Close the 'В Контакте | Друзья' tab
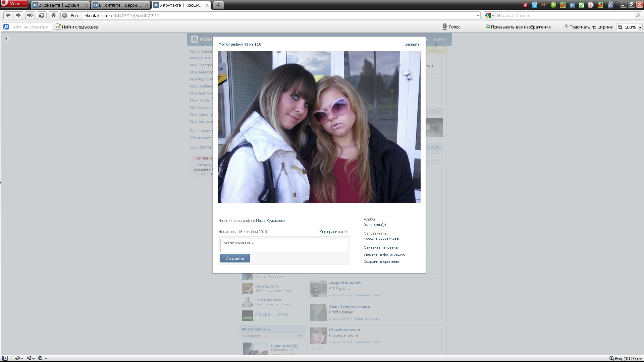The height and width of the screenshot is (362, 644). [x=86, y=5]
